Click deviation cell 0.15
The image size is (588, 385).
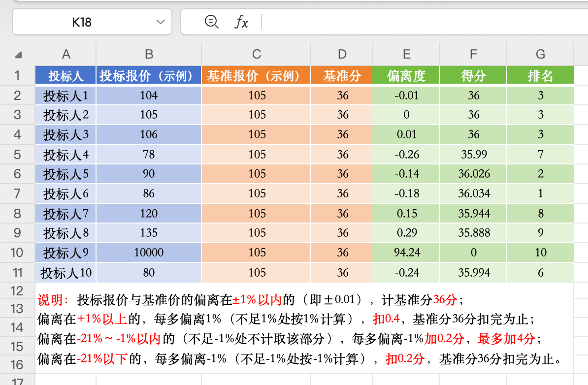point(406,213)
